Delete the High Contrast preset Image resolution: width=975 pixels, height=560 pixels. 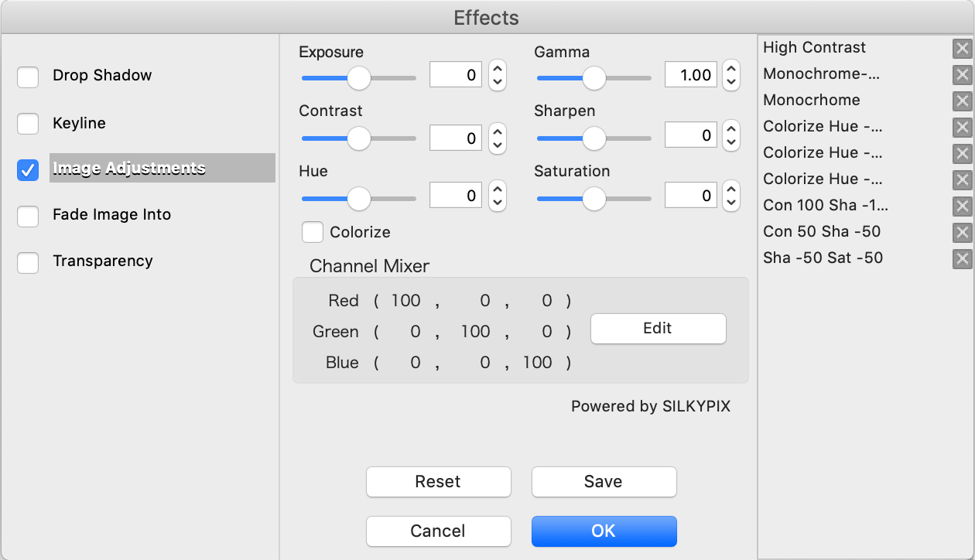coord(962,48)
